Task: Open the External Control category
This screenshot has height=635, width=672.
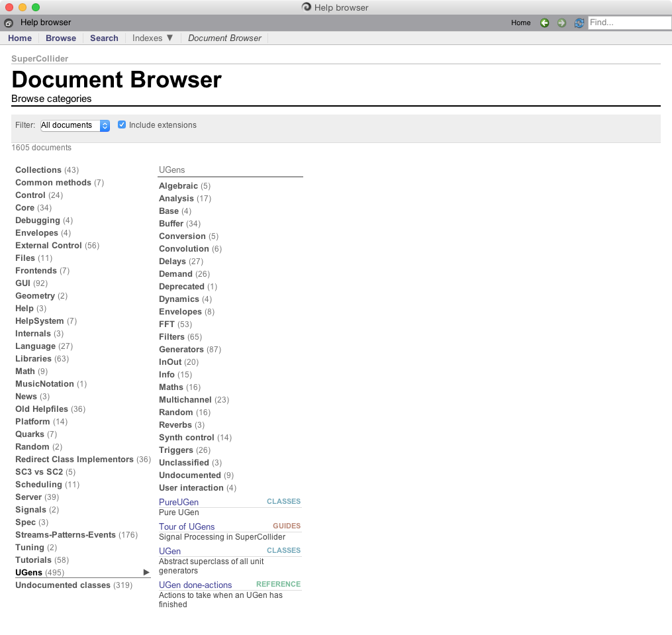Action: pos(58,245)
